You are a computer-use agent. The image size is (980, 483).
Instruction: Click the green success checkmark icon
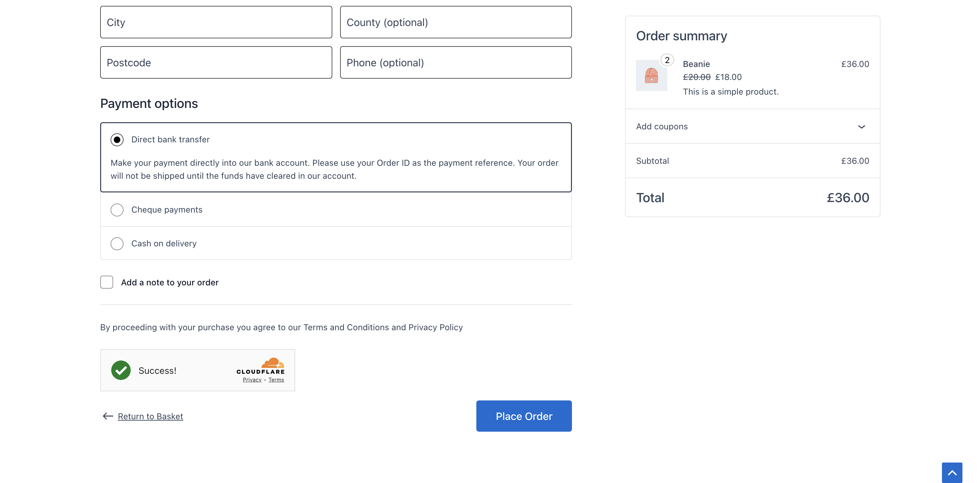point(121,370)
